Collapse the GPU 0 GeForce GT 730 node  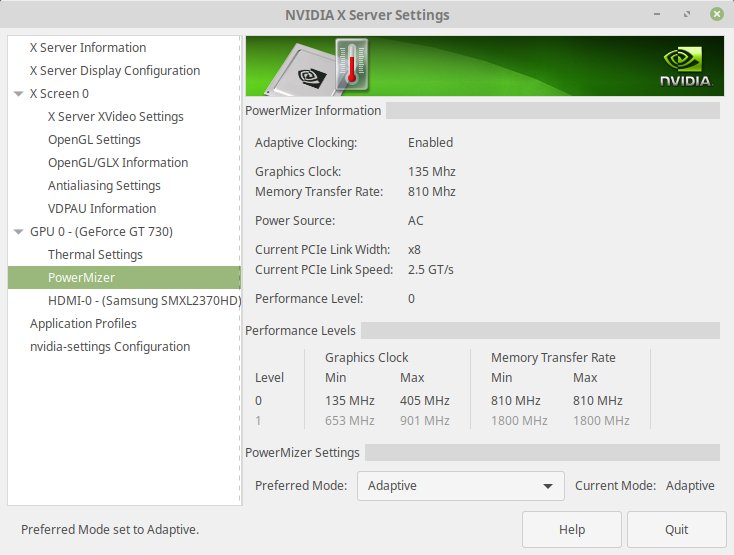pyautogui.click(x=18, y=232)
